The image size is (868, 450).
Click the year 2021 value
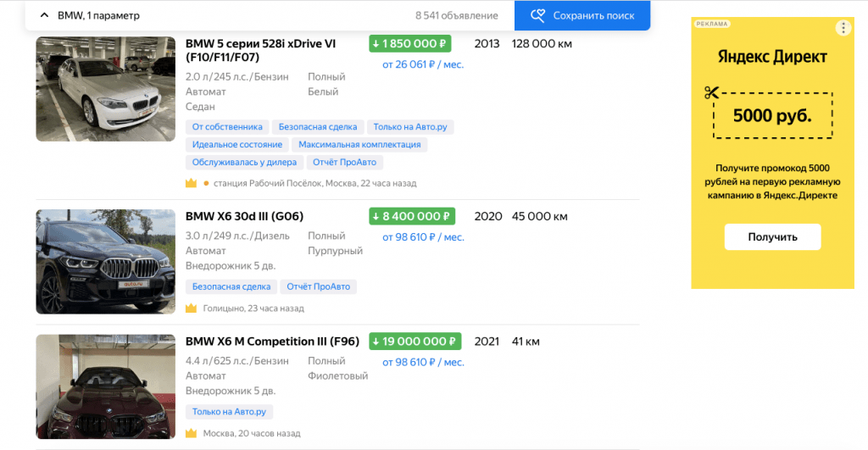487,342
